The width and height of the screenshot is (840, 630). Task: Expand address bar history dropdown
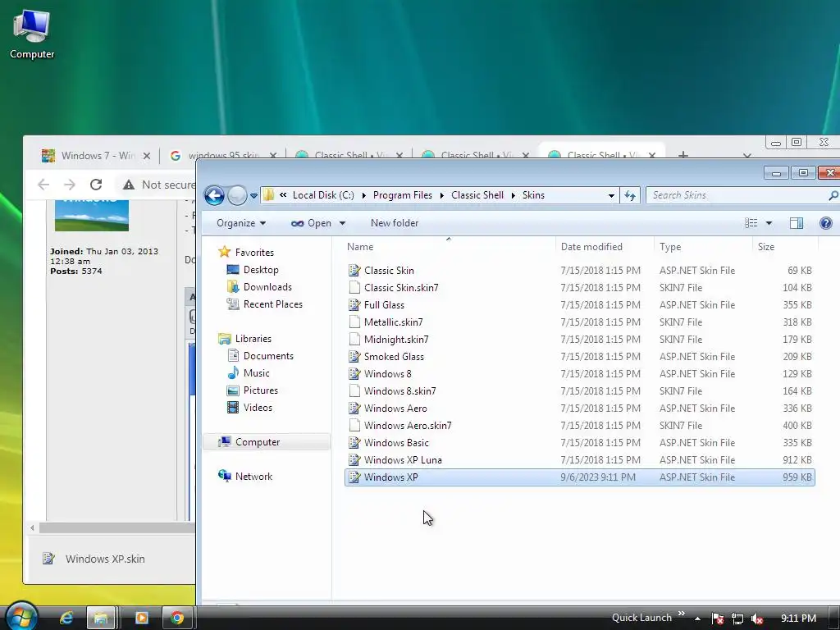point(611,195)
